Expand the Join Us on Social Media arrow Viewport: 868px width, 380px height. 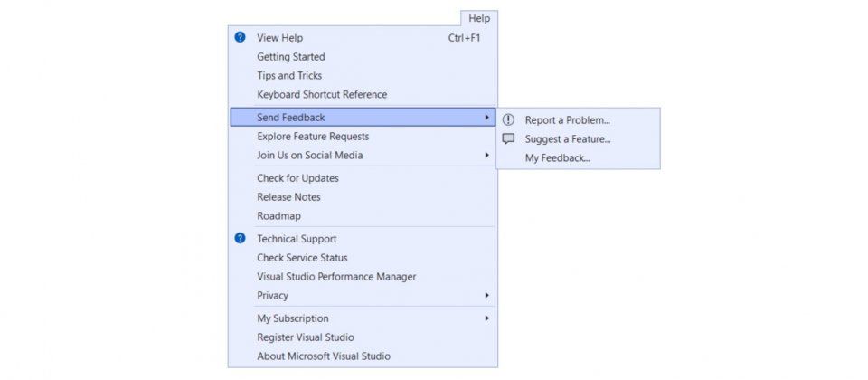click(486, 155)
